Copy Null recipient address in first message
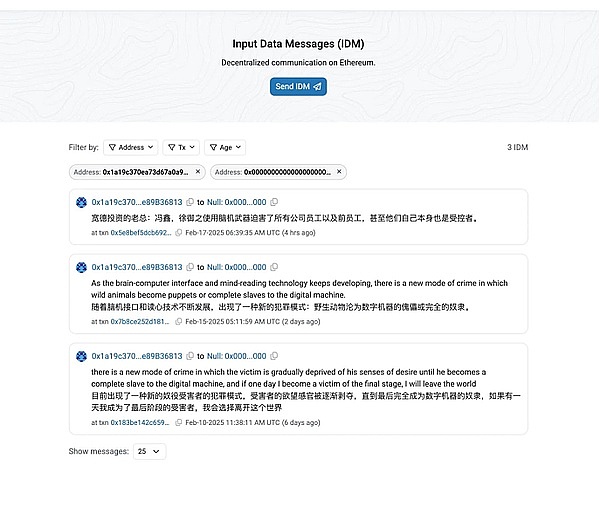The image size is (600, 507). (274, 202)
